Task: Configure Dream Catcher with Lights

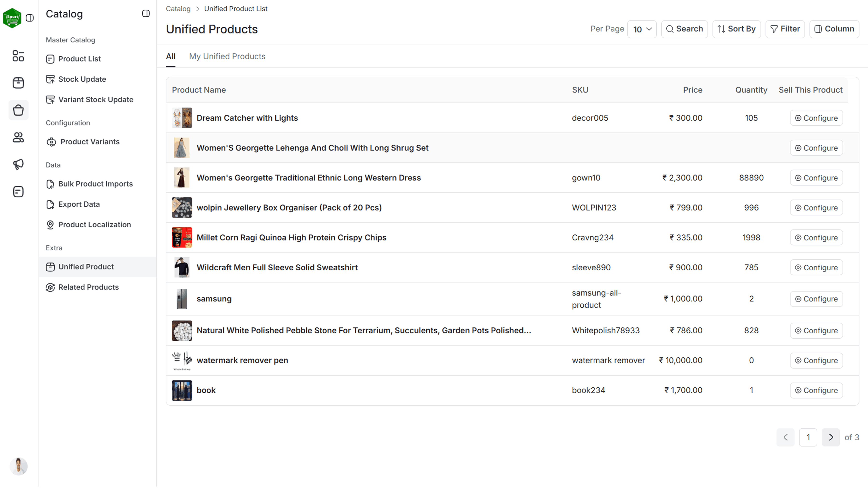Action: coord(816,118)
